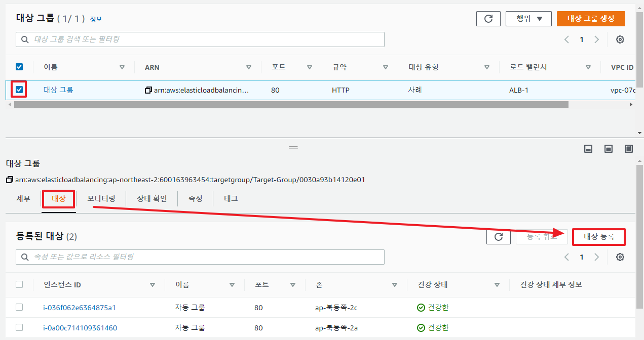This screenshot has height=340, width=644.
Task: Sort registered targets by 건강 상태 column
Action: point(497,285)
